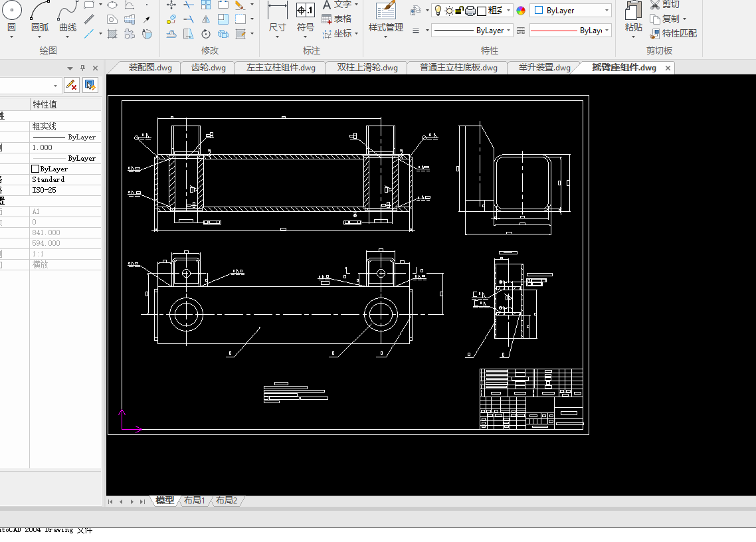The image size is (756, 542).
Task: Switch to the 装配图.dwg tab
Action: coord(149,68)
